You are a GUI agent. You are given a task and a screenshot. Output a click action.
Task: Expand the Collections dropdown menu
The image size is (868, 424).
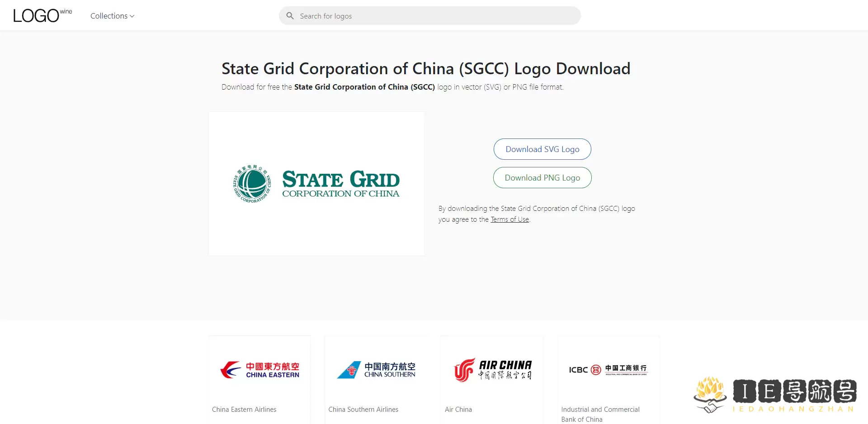click(x=109, y=16)
